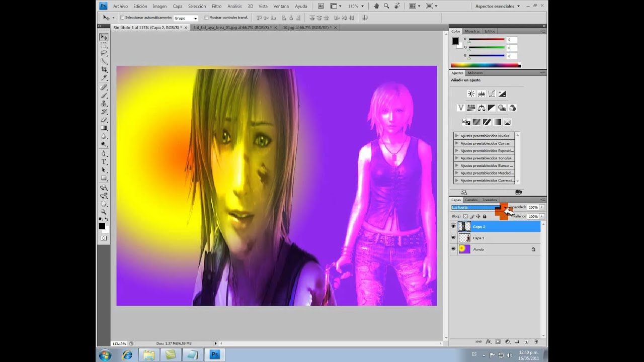
Task: Enable Seleccionar automáticamente checkbox
Action: click(122, 18)
